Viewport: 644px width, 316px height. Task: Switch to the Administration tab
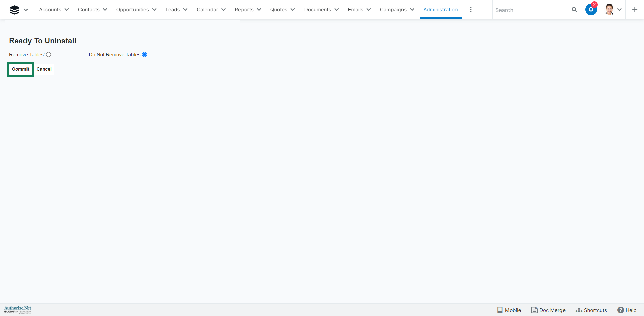pos(440,10)
